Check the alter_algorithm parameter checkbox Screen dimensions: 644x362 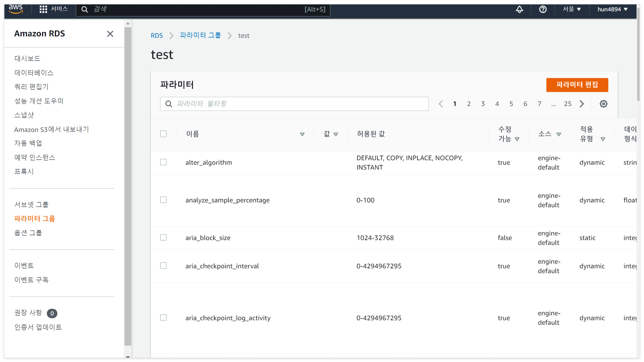click(x=163, y=162)
